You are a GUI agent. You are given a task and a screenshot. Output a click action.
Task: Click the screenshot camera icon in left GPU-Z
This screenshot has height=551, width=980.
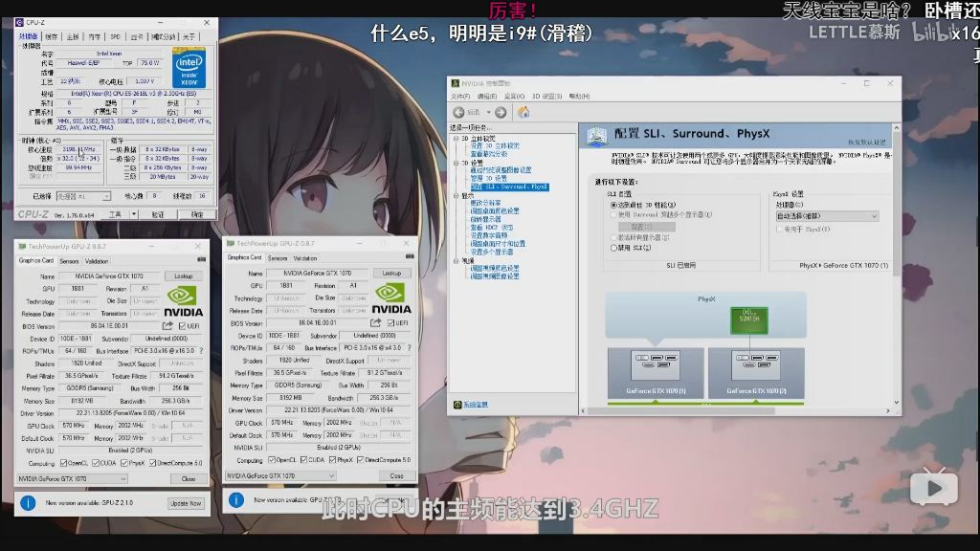(x=201, y=260)
